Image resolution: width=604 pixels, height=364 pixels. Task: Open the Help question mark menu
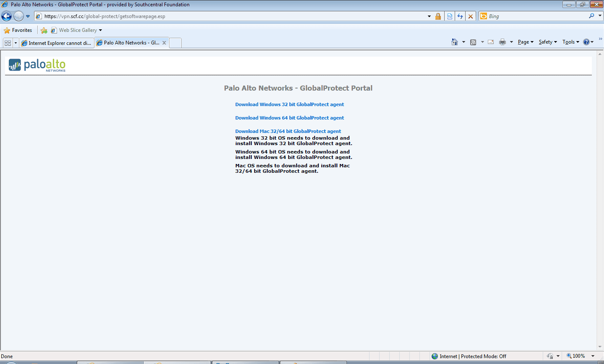point(588,42)
